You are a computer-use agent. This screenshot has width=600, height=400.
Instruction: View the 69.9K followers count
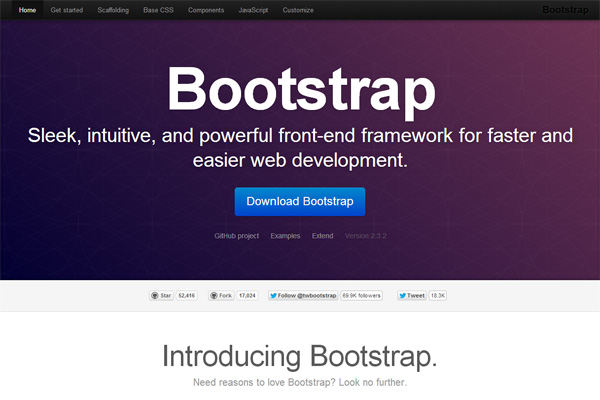(362, 296)
